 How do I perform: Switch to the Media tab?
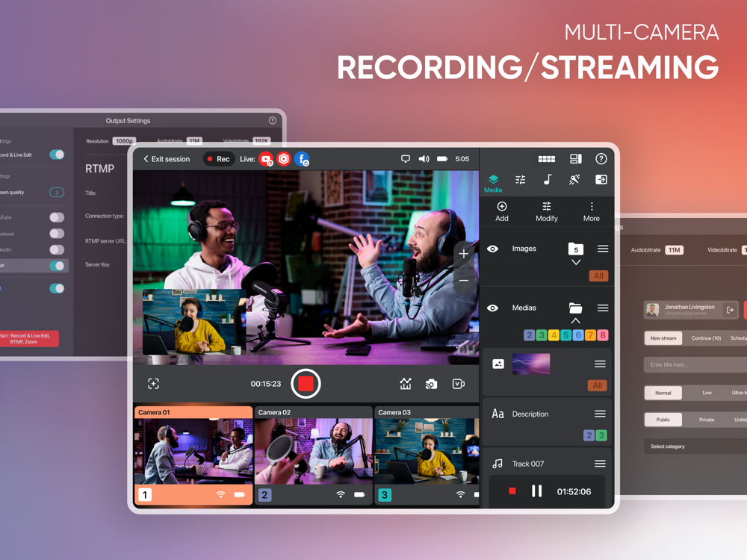coord(493,184)
